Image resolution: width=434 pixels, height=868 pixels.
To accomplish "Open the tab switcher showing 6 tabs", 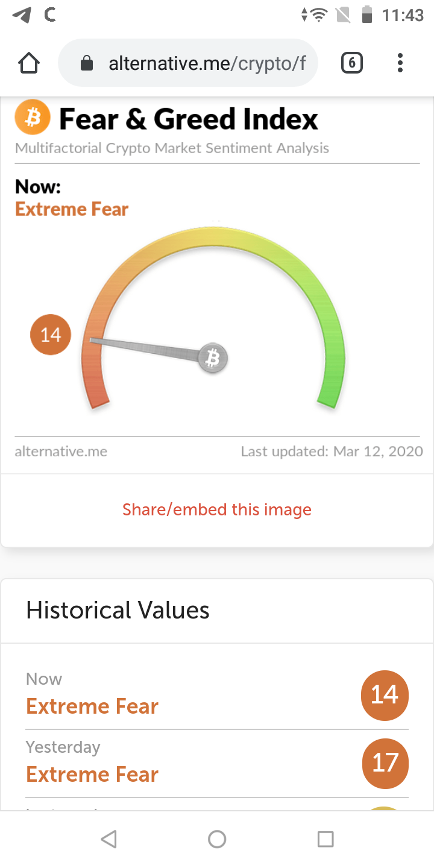I will point(351,62).
